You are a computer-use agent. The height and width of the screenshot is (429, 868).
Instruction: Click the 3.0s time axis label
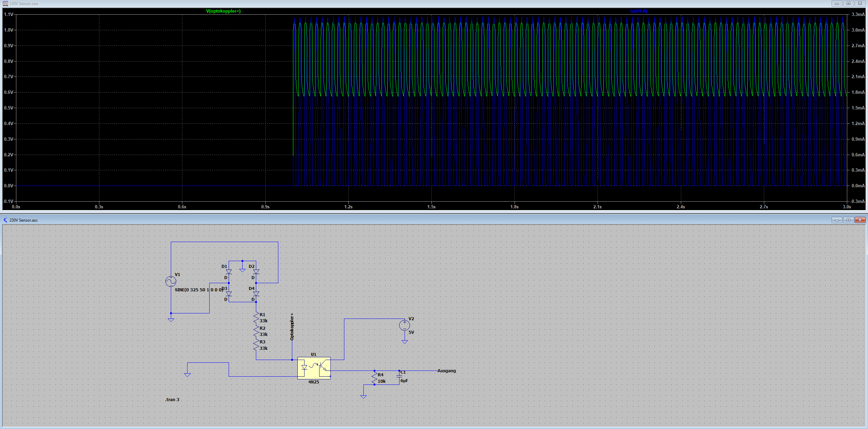pos(847,207)
